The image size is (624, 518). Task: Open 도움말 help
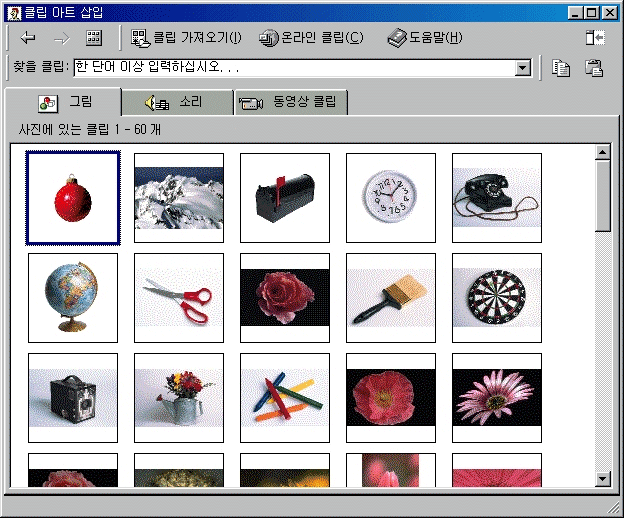[x=425, y=38]
